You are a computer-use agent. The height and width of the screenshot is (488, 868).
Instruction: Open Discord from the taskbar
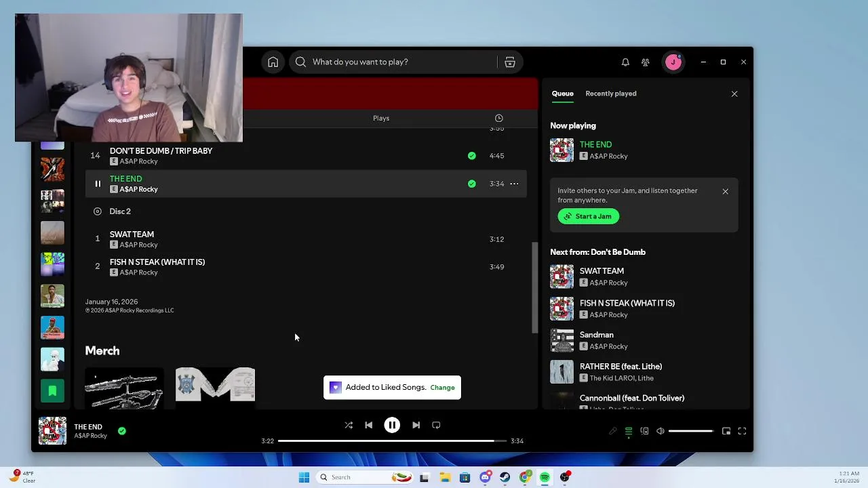[485, 477]
